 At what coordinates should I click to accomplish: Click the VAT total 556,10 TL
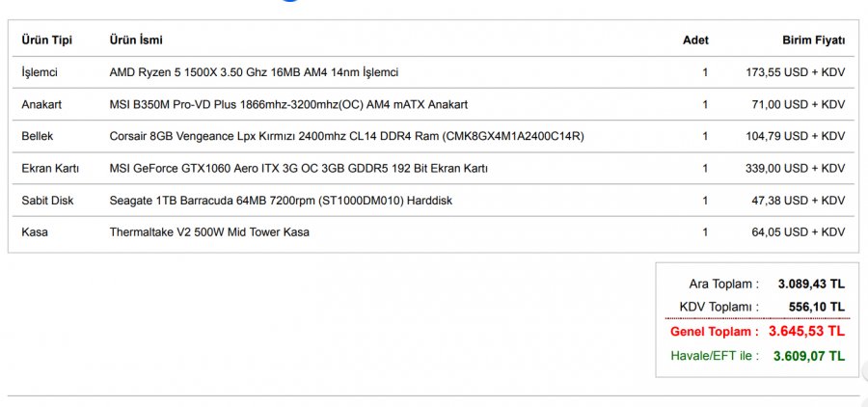pos(817,307)
